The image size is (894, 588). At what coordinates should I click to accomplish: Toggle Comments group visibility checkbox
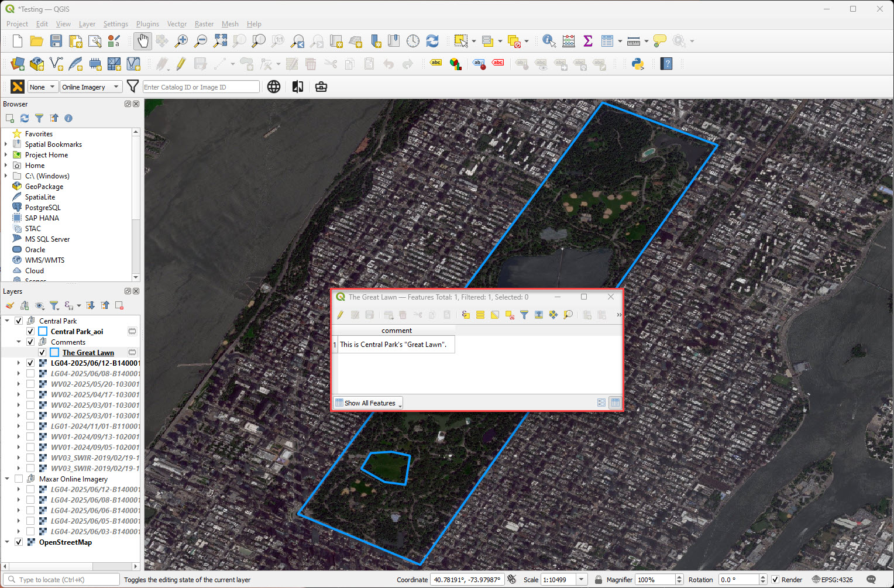30,342
